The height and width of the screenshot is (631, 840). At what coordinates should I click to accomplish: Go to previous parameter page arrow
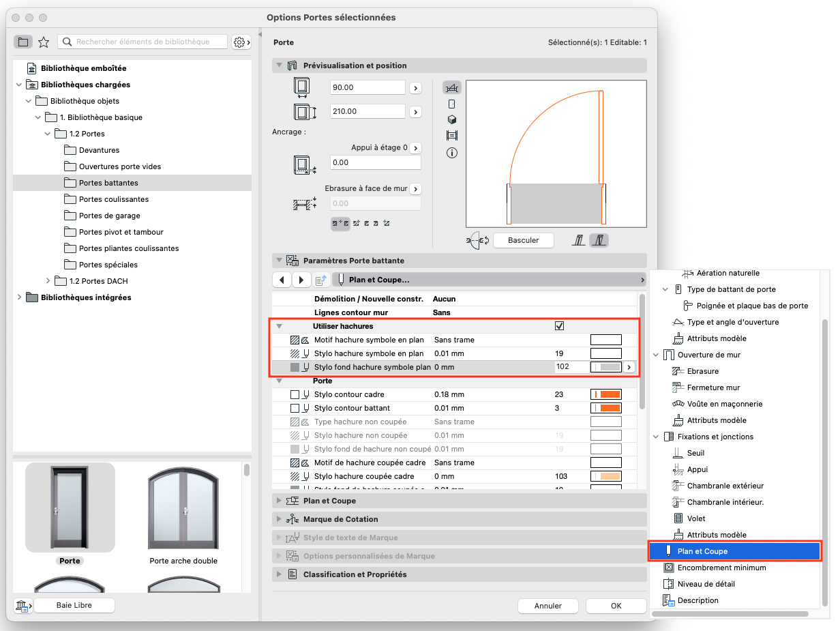(x=282, y=280)
